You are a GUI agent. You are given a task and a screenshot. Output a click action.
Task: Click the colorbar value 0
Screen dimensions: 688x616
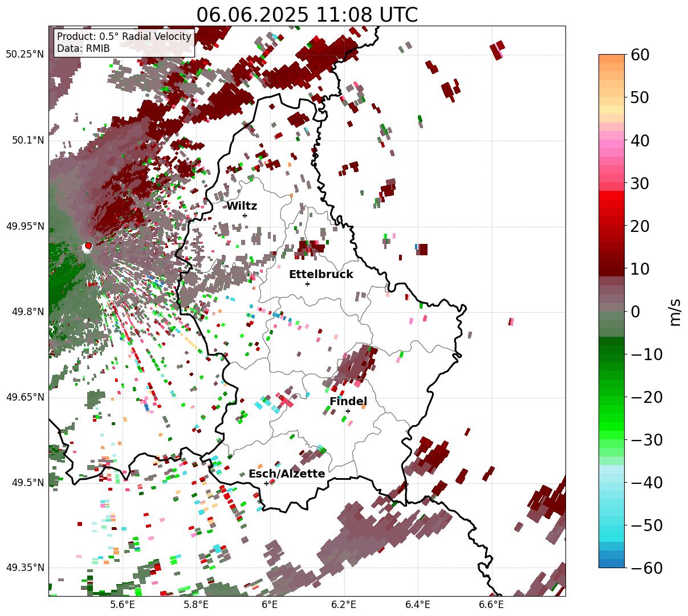click(635, 311)
